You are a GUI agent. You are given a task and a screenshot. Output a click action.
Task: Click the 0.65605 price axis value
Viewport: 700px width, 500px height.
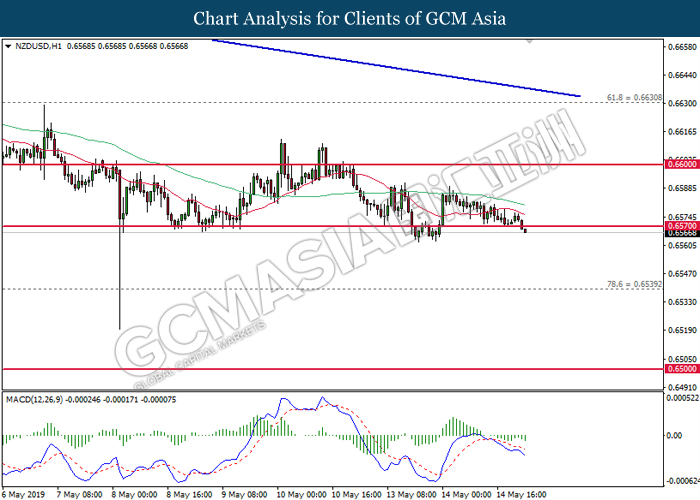click(x=682, y=245)
